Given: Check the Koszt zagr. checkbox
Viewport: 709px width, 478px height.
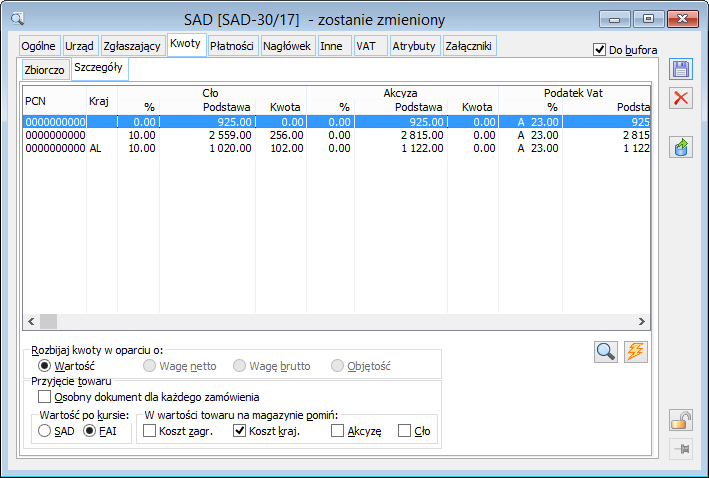Looking at the screenshot, I should point(149,431).
